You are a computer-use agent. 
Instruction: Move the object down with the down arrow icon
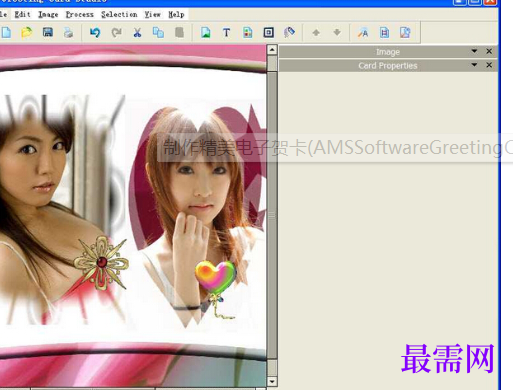click(x=337, y=33)
